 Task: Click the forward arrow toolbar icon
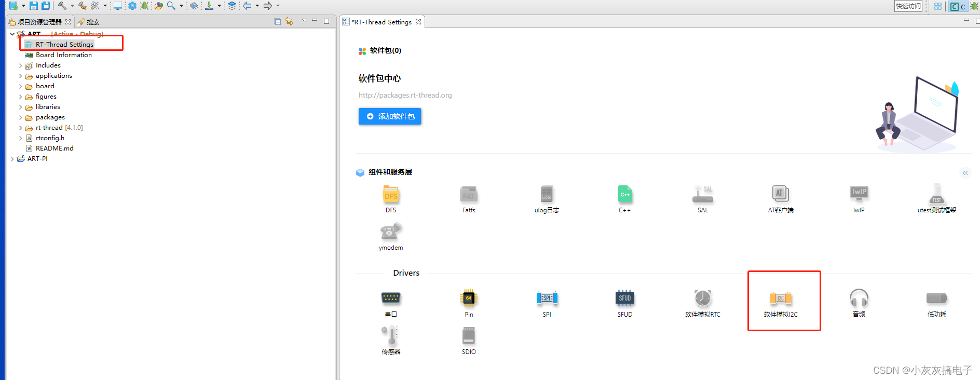[x=268, y=6]
